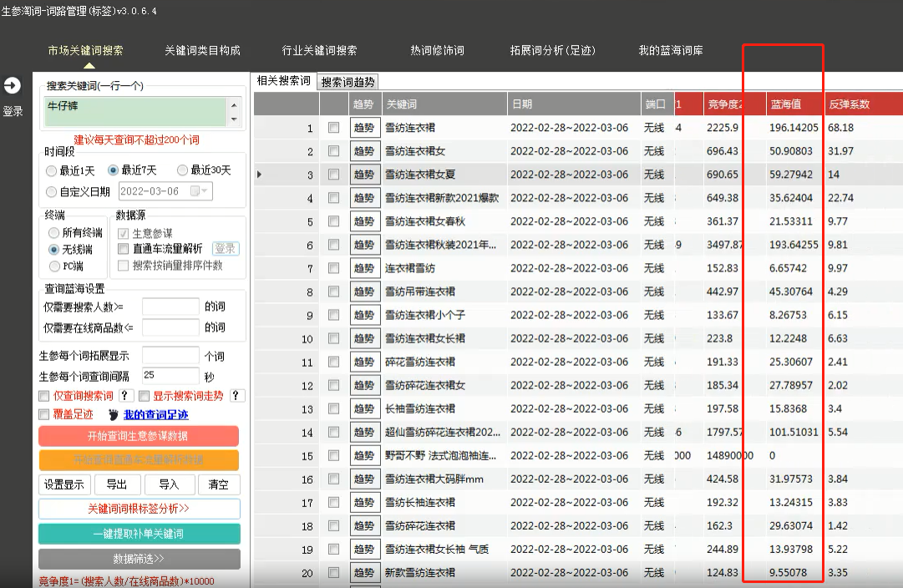Select the 搜索词趋势 sub-tab
Screen dimensions: 903x588
click(x=348, y=82)
